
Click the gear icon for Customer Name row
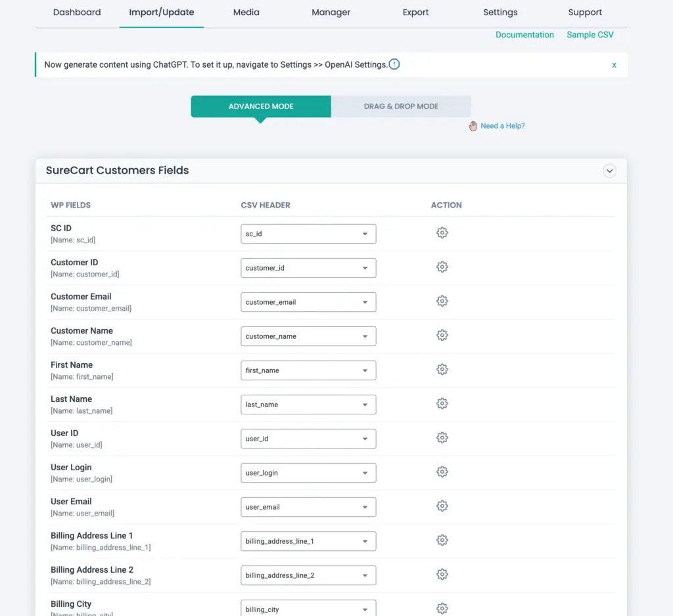442,335
